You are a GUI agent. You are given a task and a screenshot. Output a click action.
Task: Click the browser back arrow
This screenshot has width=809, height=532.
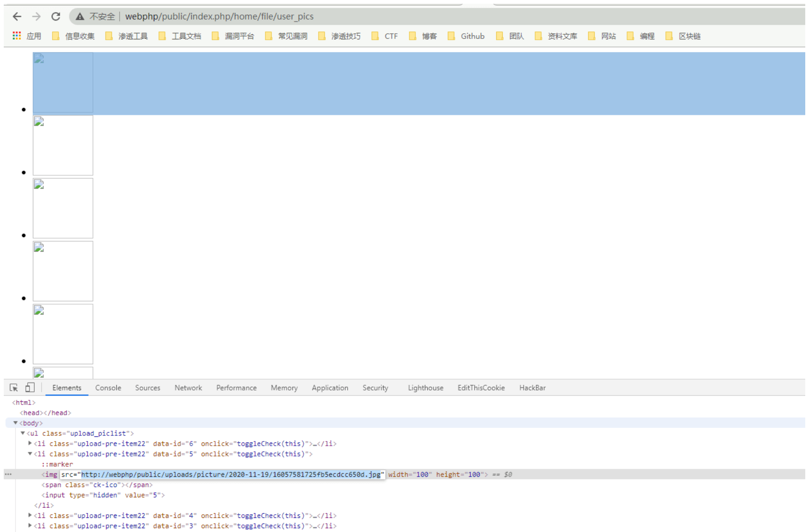(17, 16)
